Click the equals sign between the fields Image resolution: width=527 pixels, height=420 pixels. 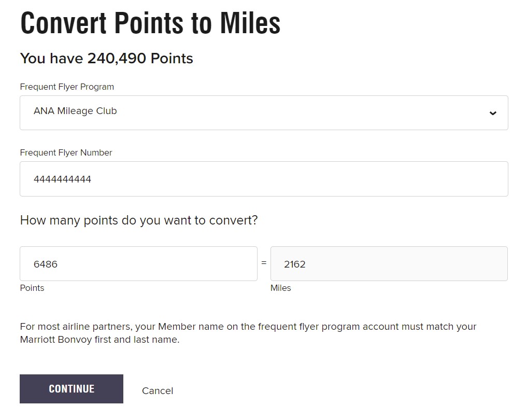point(264,262)
